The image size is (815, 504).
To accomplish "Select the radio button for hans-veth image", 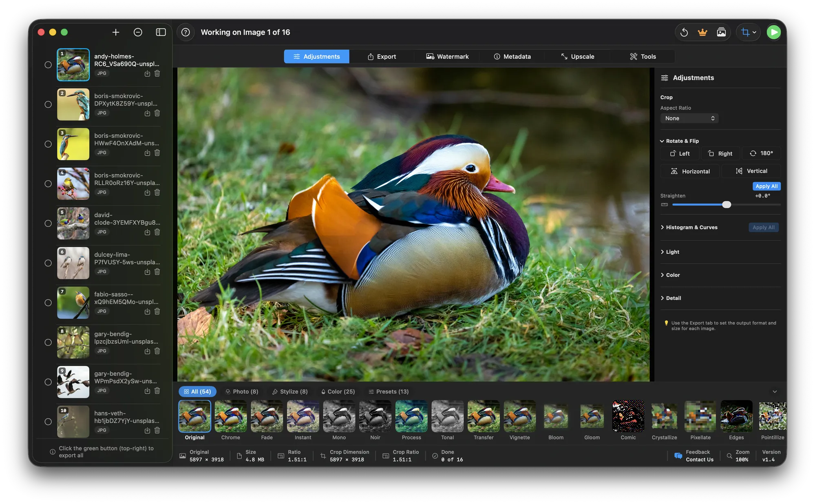I will pyautogui.click(x=47, y=421).
